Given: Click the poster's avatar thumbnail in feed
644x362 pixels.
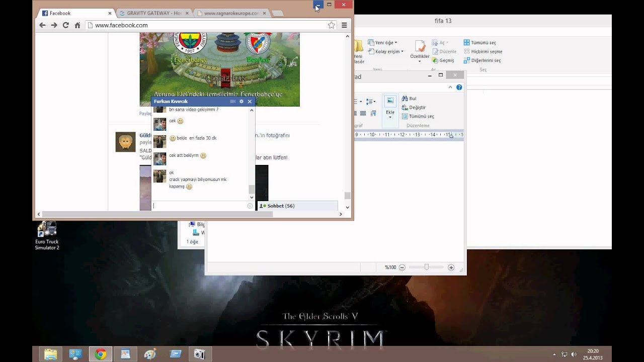Looking at the screenshot, I should tap(125, 142).
